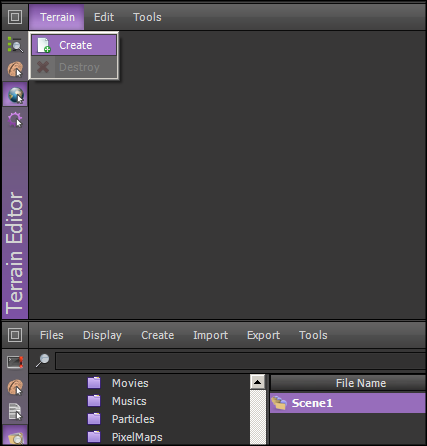This screenshot has width=427, height=446.
Task: Click the red X icon beside Destroy
Action: tap(43, 67)
